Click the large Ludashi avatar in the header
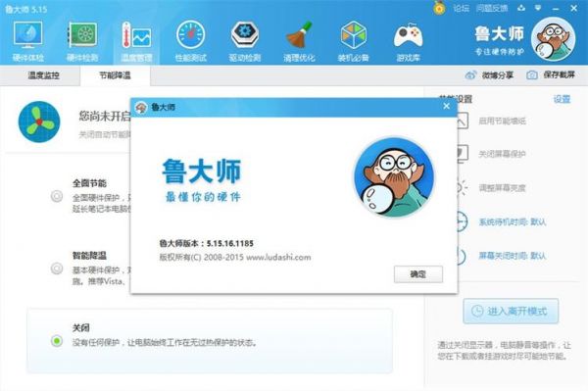 click(553, 39)
